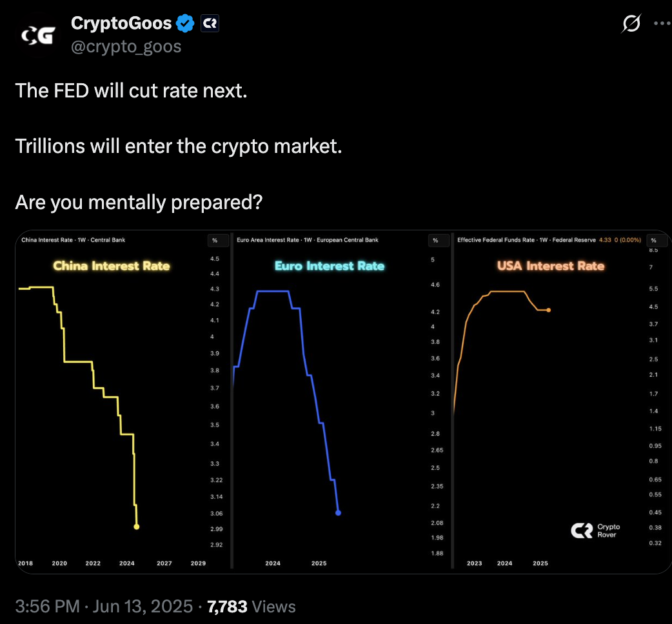
Task: Click the tweet text 'The FED will cut rate next.'
Action: coord(131,91)
